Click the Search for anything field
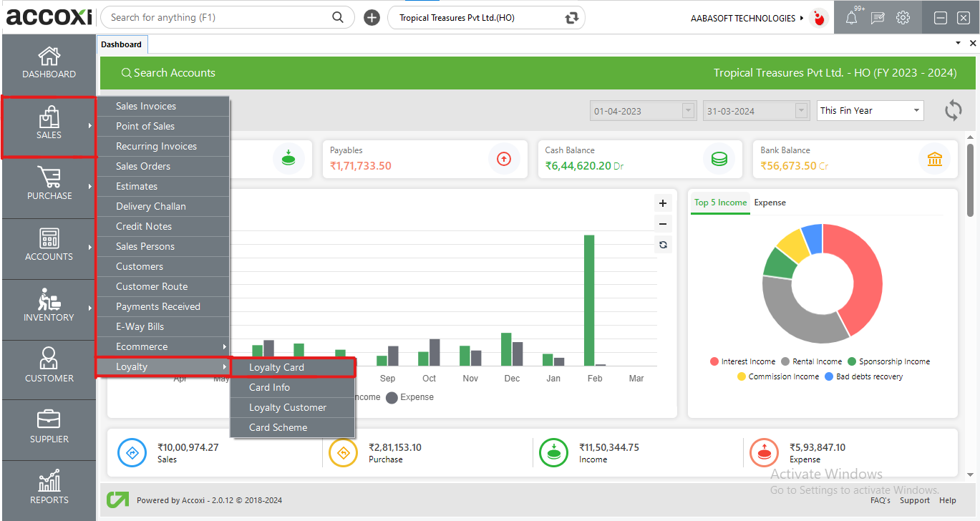Screen dimensions: 980x521 (218, 17)
